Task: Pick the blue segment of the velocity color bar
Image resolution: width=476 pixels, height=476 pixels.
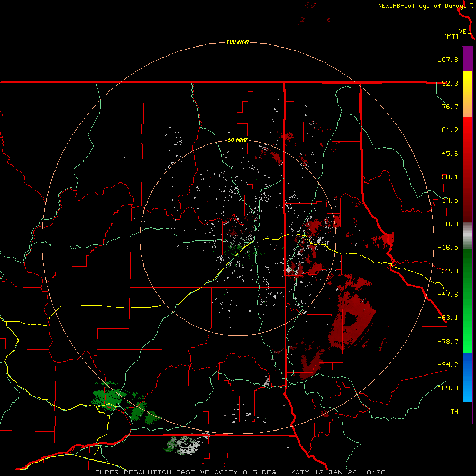Action: (x=467, y=377)
